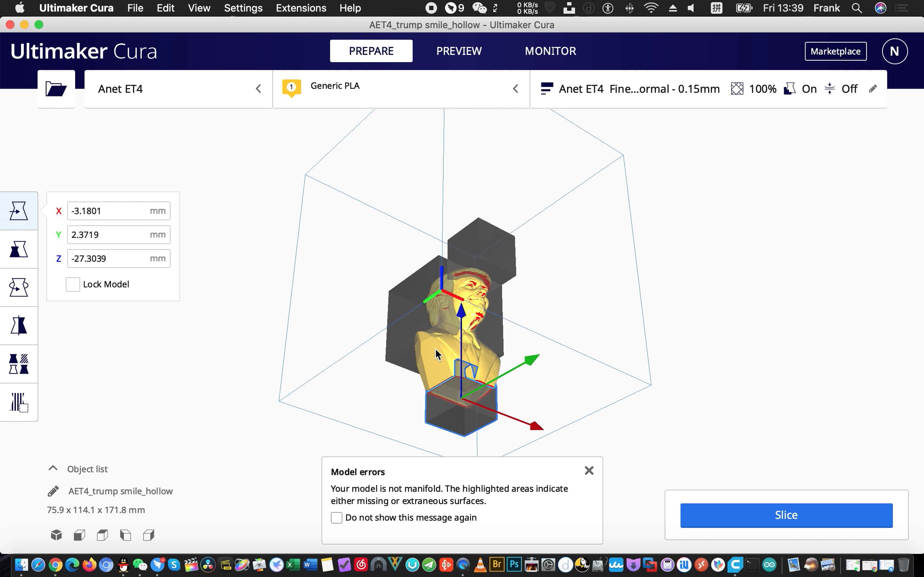
Task: Open Adobe Bridge from the dock
Action: (497, 564)
